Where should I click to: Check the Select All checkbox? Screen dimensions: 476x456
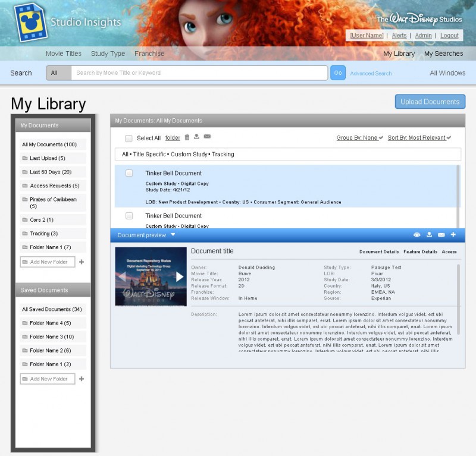(129, 138)
